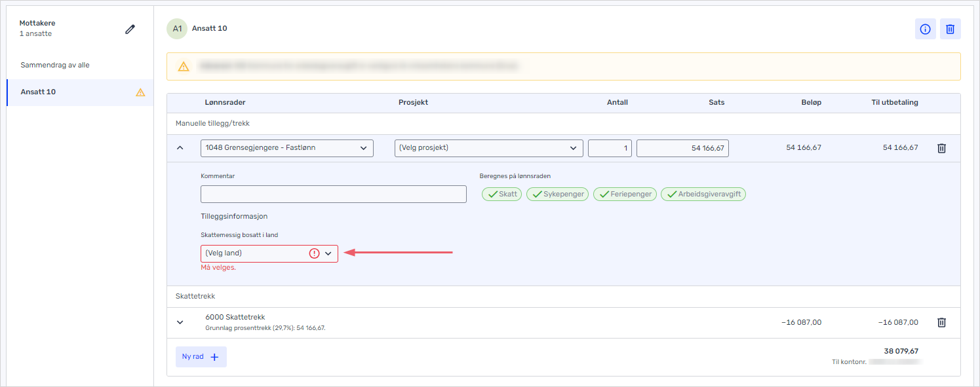Screen dimensions: 980x387
Task: Select Sammendrag av alle in sidebar
Action: tap(64, 65)
